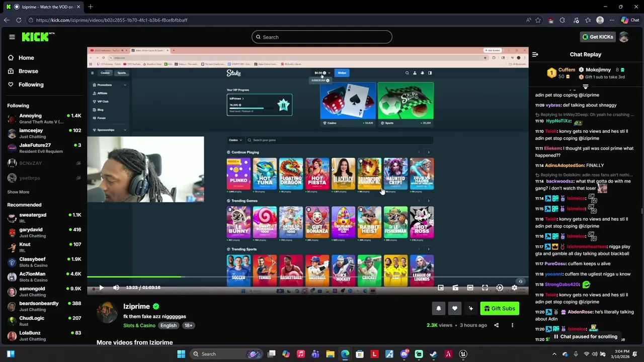The height and width of the screenshot is (362, 644).
Task: Open Edge settings and more menu
Action: tap(612, 20)
